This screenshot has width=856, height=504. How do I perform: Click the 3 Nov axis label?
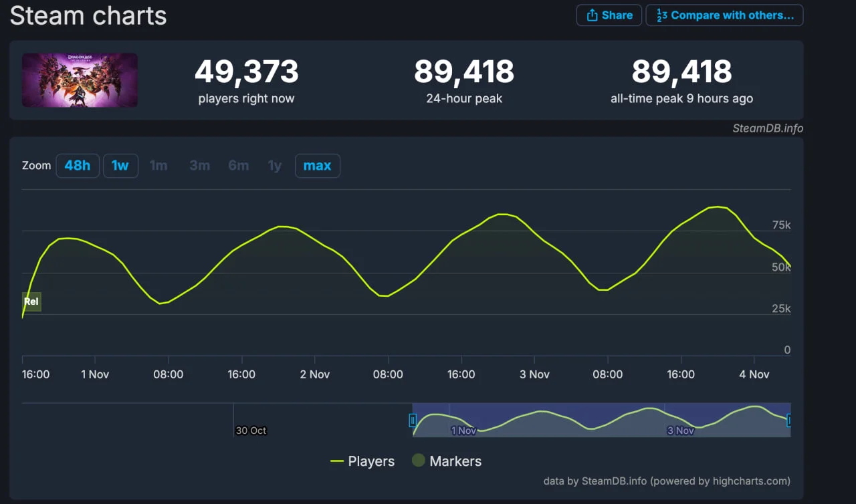click(x=535, y=374)
